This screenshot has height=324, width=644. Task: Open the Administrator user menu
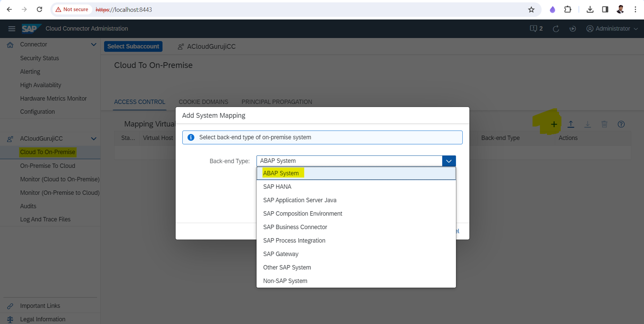point(612,29)
